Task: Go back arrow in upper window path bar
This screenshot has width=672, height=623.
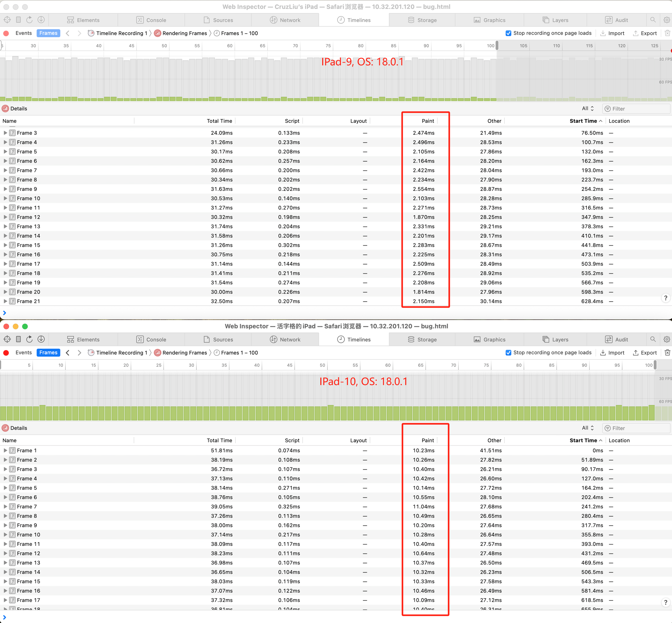Action: pos(68,33)
